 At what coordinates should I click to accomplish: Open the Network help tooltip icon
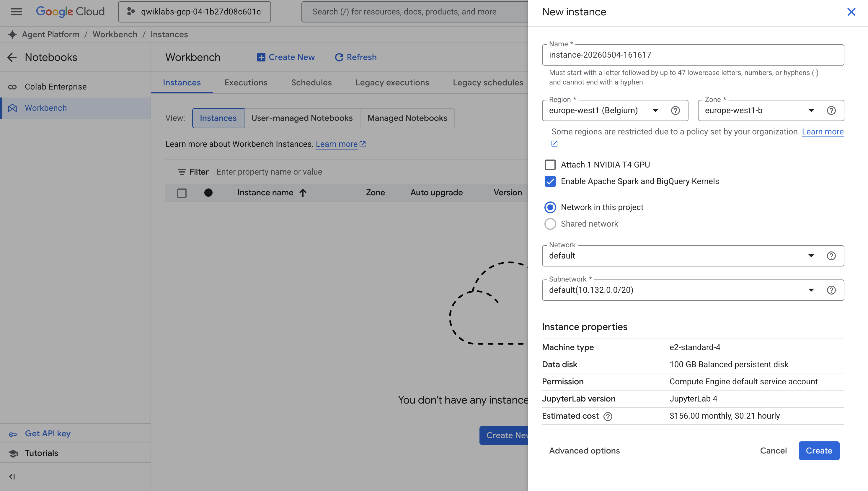pos(831,256)
